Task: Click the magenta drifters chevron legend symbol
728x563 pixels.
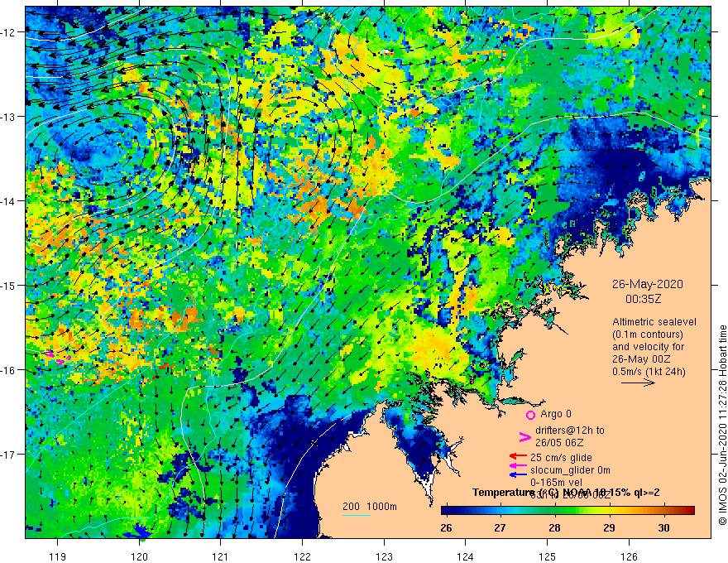Action: [524, 436]
